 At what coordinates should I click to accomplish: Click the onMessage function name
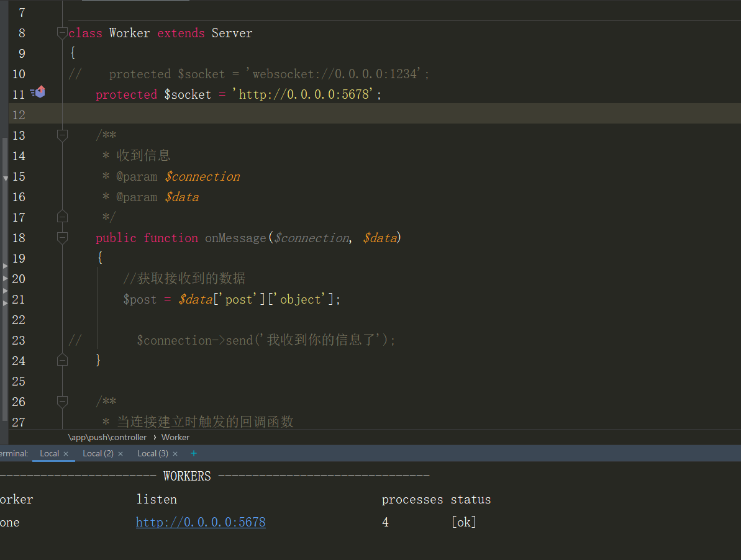235,238
